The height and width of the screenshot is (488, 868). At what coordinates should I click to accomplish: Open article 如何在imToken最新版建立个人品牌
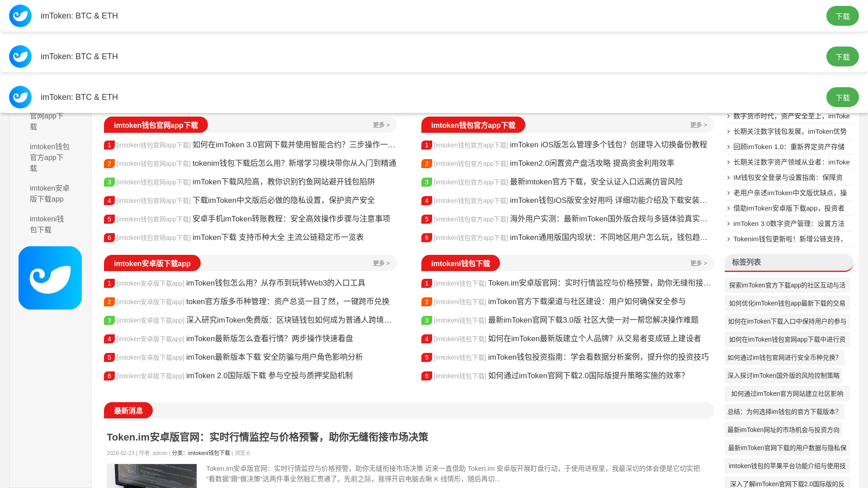pos(594,338)
